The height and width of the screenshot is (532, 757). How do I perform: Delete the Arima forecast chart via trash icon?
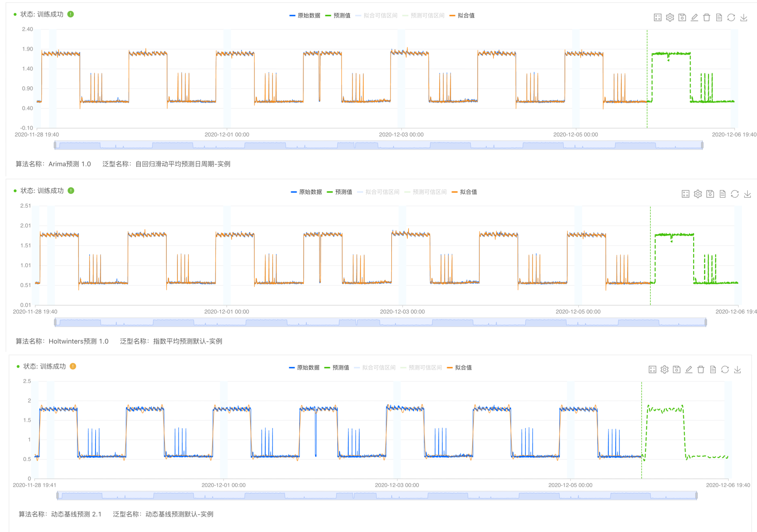click(706, 17)
